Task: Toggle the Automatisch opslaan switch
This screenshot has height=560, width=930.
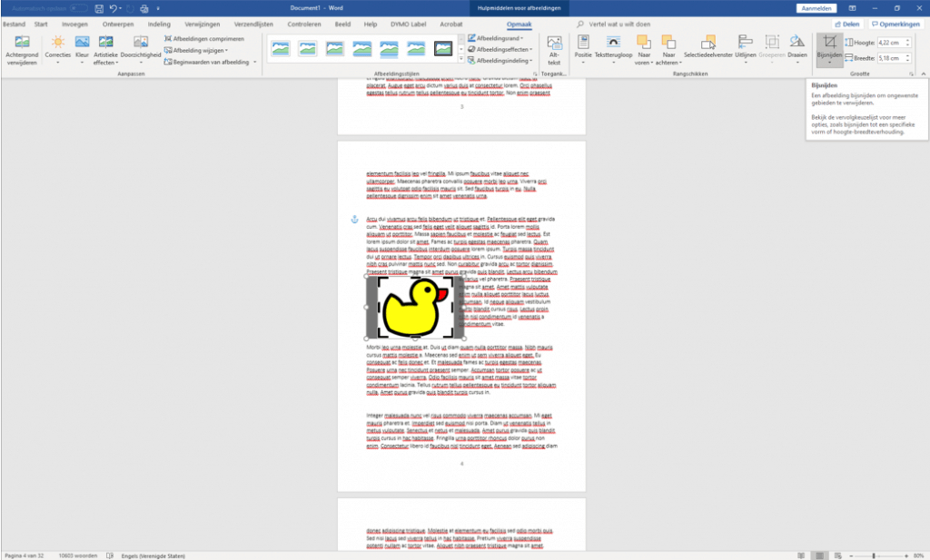Action: point(78,8)
